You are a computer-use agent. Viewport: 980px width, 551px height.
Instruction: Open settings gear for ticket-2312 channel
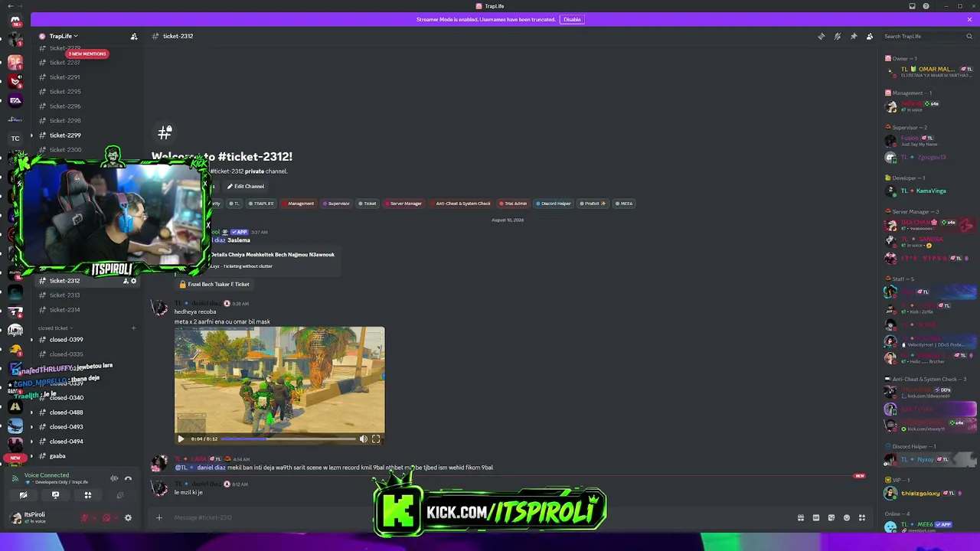click(133, 281)
